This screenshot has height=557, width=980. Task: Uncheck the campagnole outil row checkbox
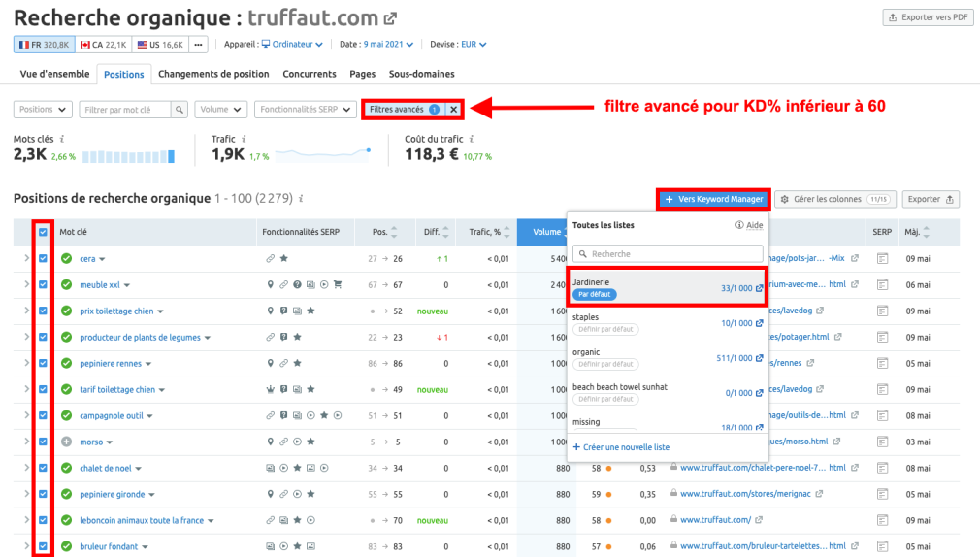(43, 415)
